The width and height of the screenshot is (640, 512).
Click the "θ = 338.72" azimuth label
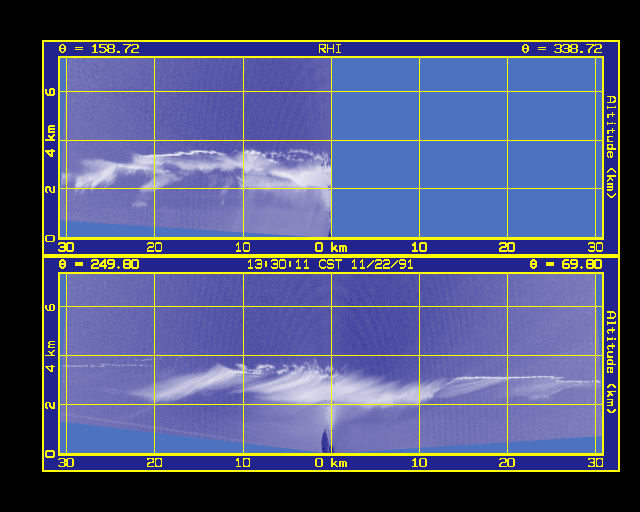(562, 49)
